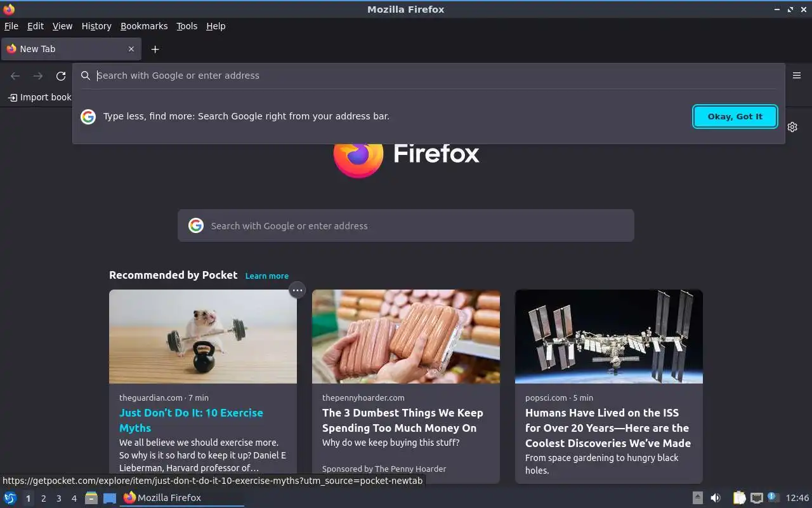The height and width of the screenshot is (508, 812).
Task: Click Import bookmarks in bookmarks toolbar
Action: [x=39, y=97]
